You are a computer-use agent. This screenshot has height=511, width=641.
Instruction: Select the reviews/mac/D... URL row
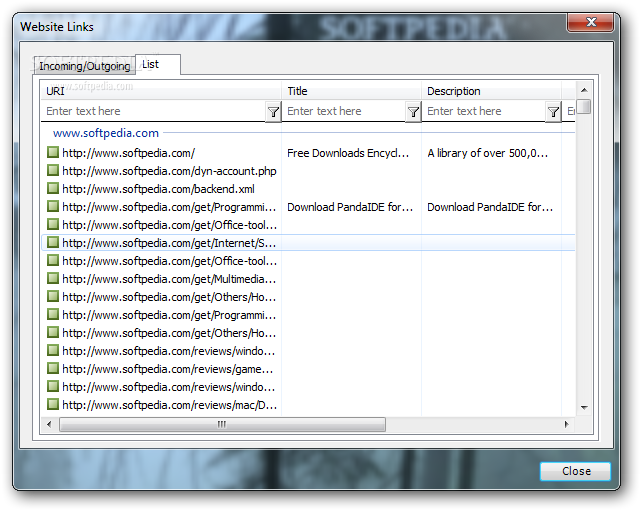[308, 405]
